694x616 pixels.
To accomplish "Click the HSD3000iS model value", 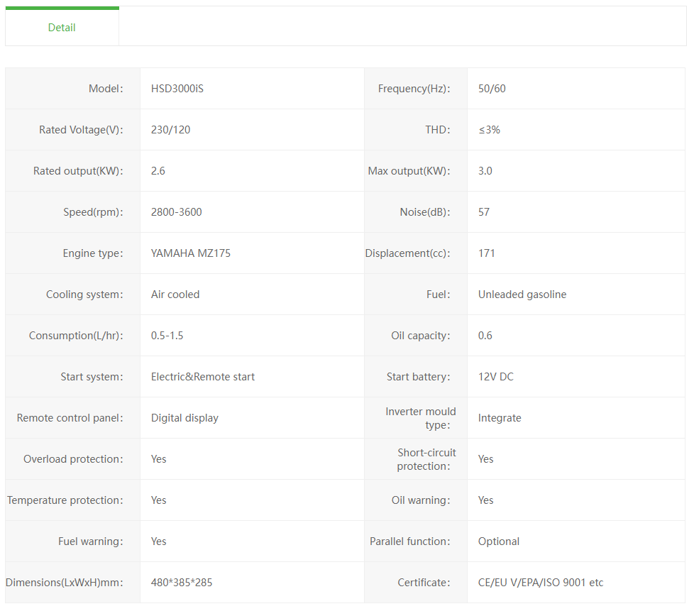I will pyautogui.click(x=177, y=89).
